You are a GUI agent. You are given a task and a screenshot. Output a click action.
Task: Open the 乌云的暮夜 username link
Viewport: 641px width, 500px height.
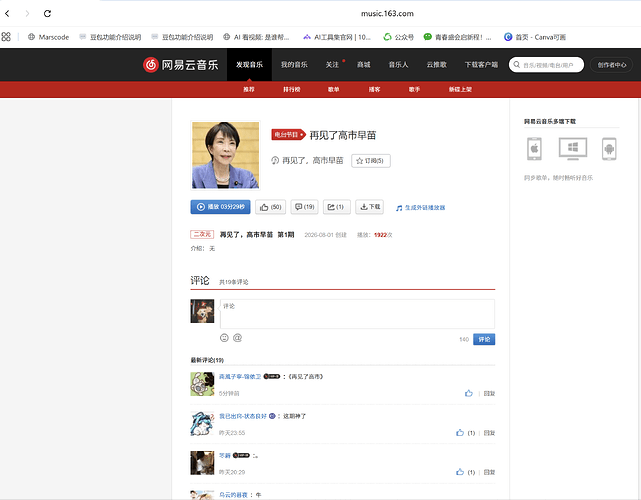point(233,495)
